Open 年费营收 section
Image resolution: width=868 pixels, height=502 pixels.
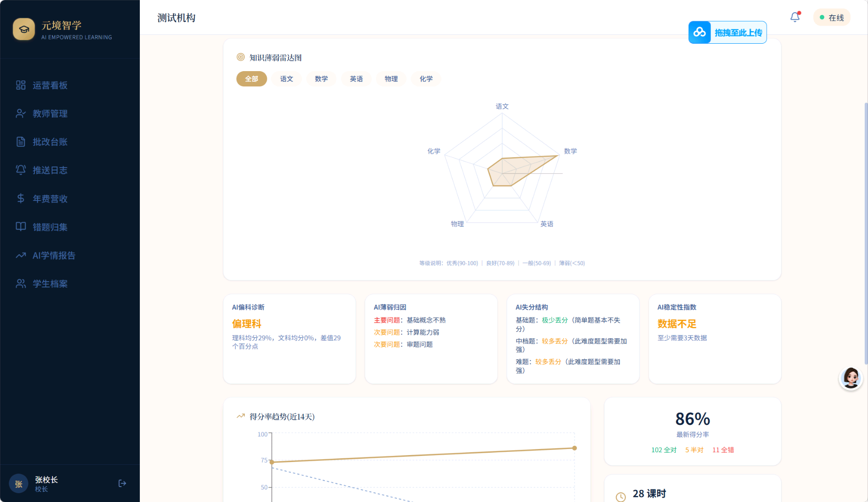tap(70, 198)
